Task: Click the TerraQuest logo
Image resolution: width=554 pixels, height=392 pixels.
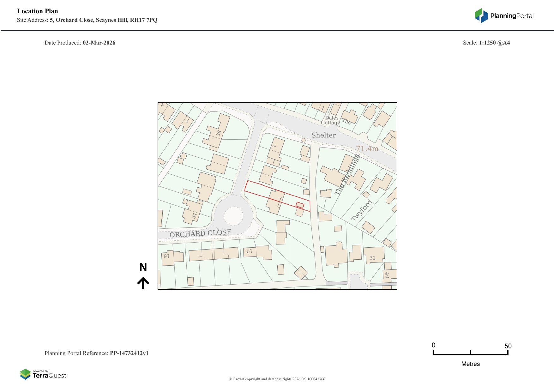Action: (43, 374)
